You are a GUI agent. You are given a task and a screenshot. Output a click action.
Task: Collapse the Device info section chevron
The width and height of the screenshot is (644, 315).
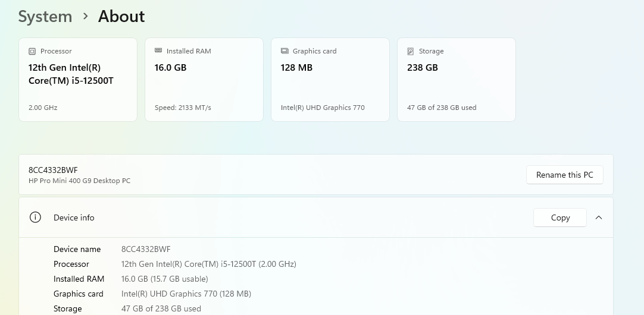[599, 218]
